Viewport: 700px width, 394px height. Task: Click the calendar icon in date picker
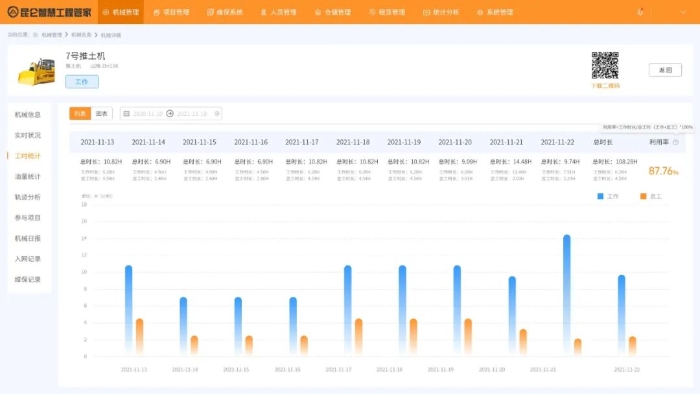(x=126, y=114)
